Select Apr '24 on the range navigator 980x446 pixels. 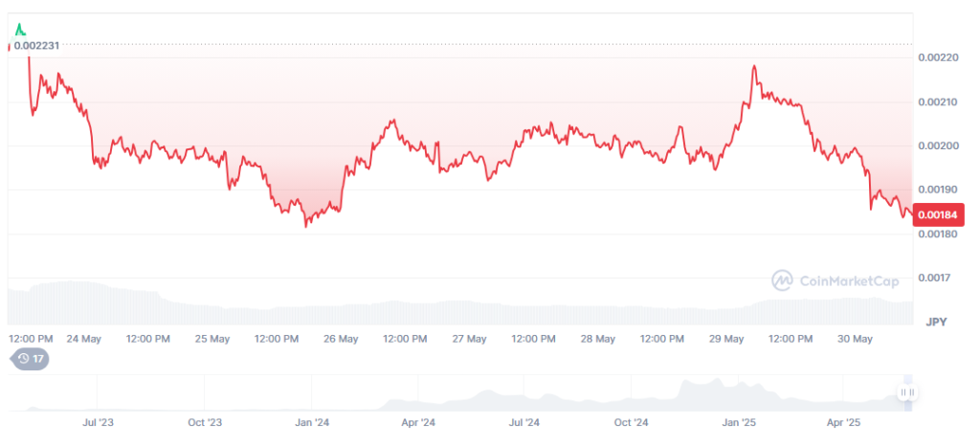pos(417,422)
